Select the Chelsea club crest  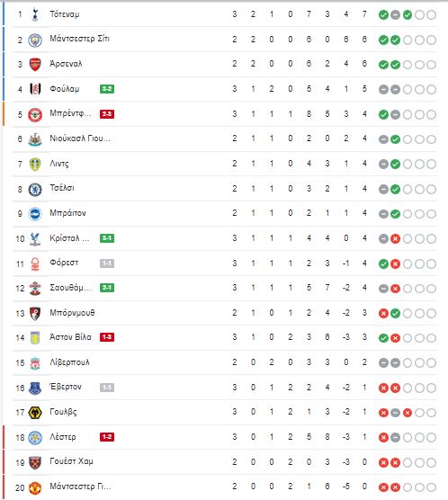(x=35, y=189)
